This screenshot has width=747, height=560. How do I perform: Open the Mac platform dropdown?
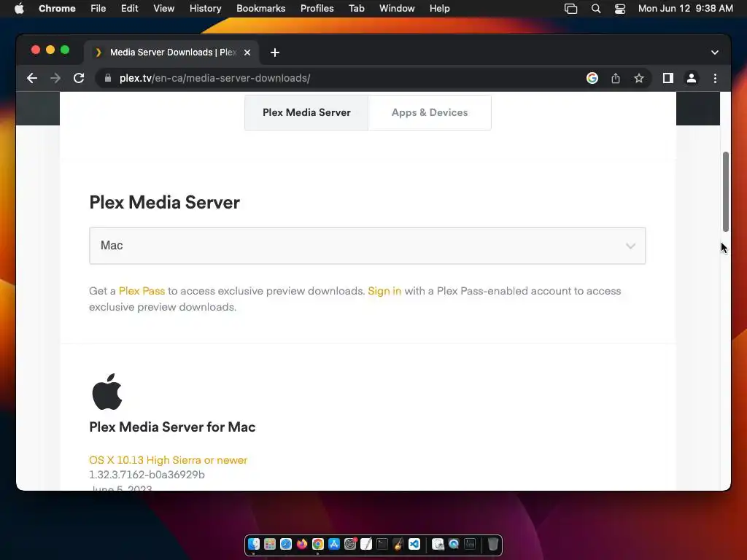point(368,246)
